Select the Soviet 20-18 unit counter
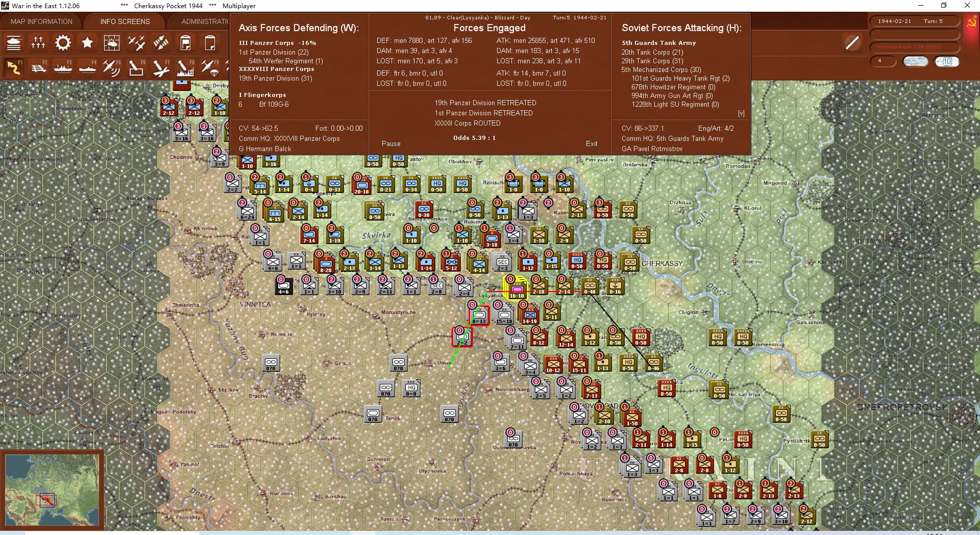This screenshot has width=980, height=535. click(x=361, y=185)
